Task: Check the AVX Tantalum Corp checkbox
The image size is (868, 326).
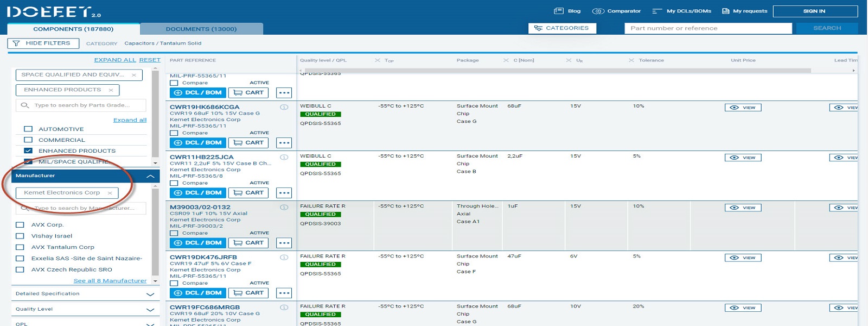Action: pyautogui.click(x=20, y=247)
